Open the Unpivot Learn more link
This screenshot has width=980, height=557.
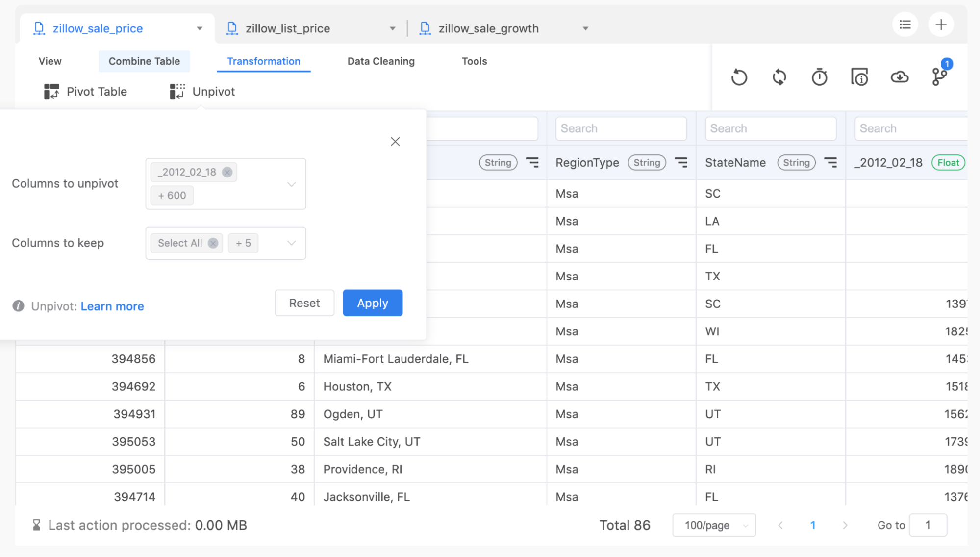(112, 306)
